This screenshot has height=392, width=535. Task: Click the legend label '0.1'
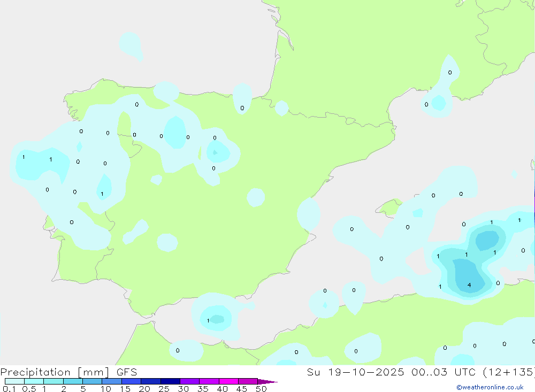(x=9, y=389)
